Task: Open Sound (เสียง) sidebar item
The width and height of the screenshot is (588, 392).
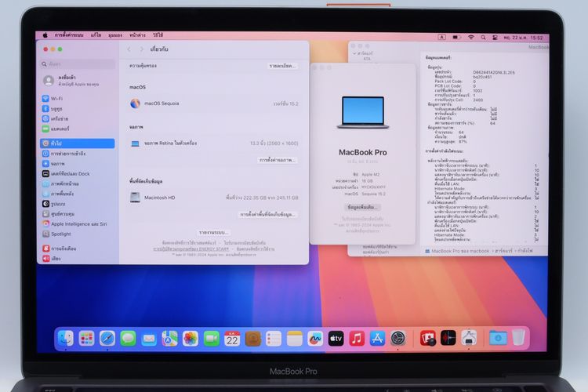Action: [78, 259]
